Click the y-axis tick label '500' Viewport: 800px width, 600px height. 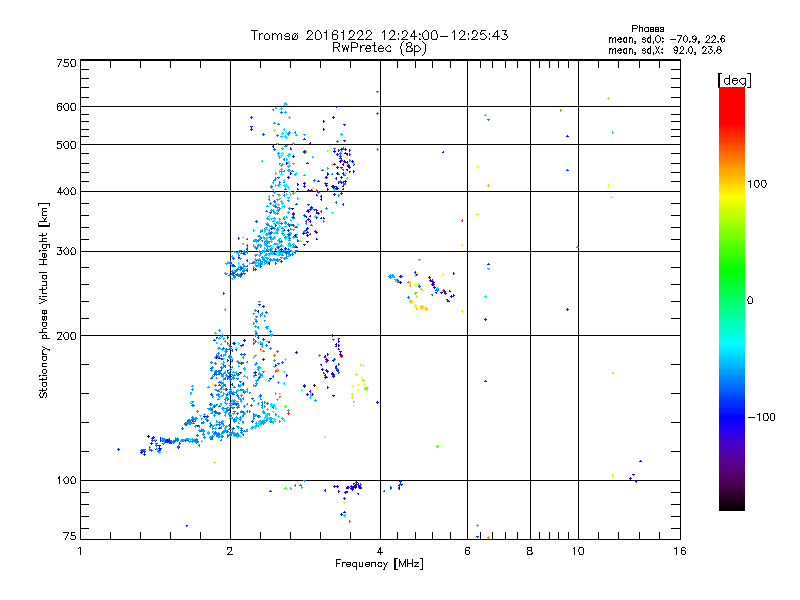pos(66,145)
